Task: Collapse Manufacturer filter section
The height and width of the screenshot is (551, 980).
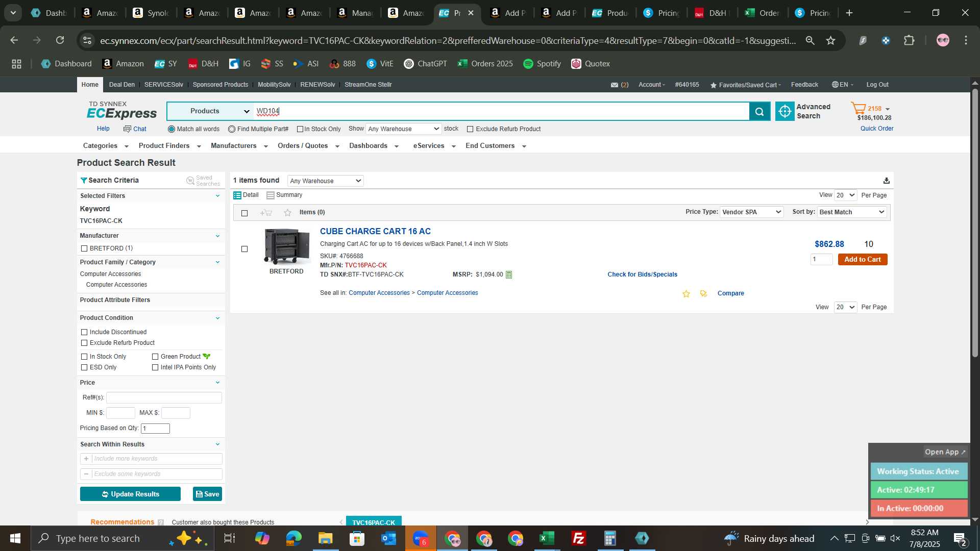Action: [x=217, y=236]
